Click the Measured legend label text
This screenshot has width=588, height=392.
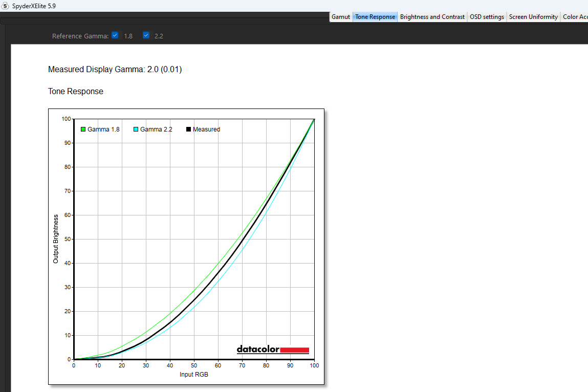(206, 129)
